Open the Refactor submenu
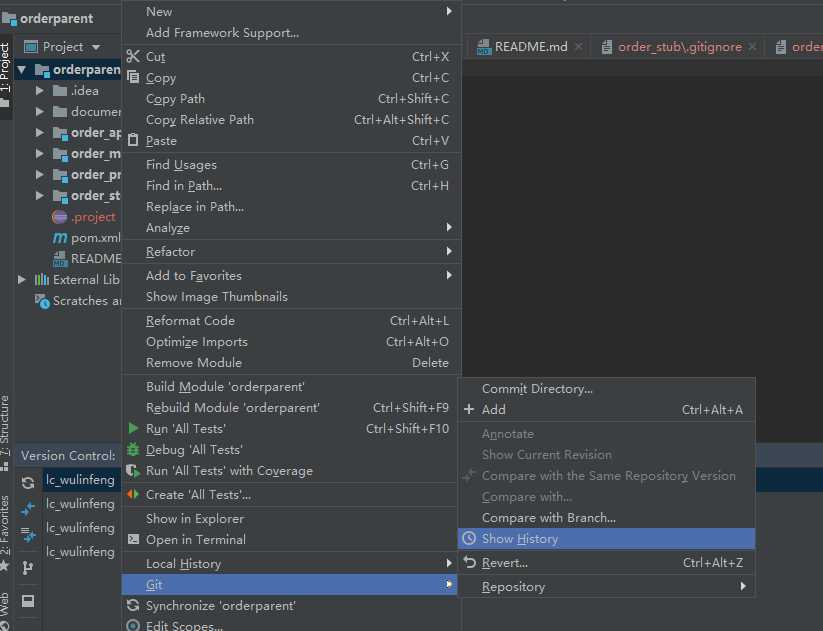The image size is (823, 631). coord(291,251)
